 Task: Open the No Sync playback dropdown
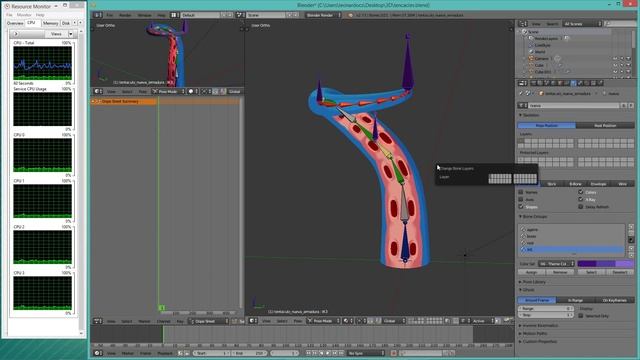pyautogui.click(x=366, y=353)
